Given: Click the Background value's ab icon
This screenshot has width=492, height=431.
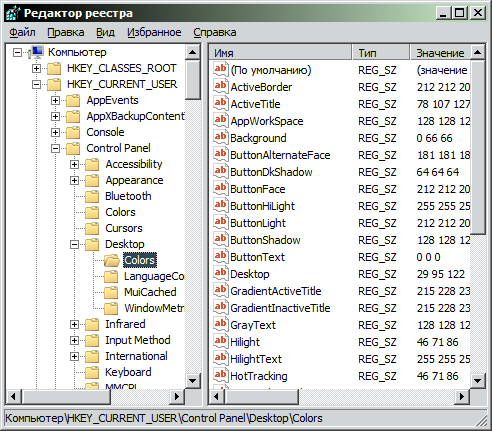Looking at the screenshot, I should click(x=220, y=138).
